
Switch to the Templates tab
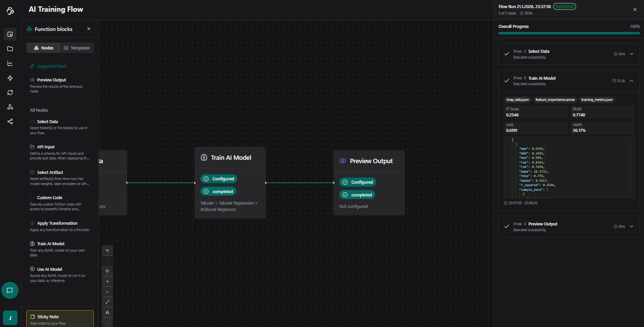click(77, 48)
